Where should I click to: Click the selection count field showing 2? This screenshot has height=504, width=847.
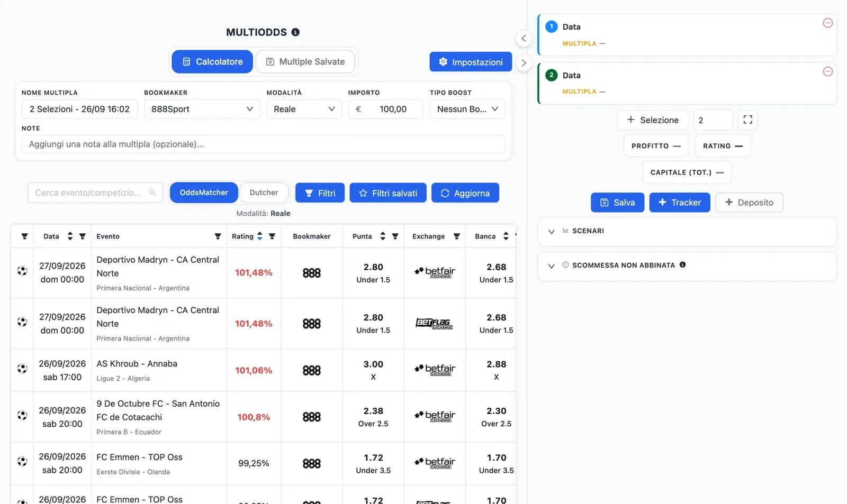tap(713, 120)
